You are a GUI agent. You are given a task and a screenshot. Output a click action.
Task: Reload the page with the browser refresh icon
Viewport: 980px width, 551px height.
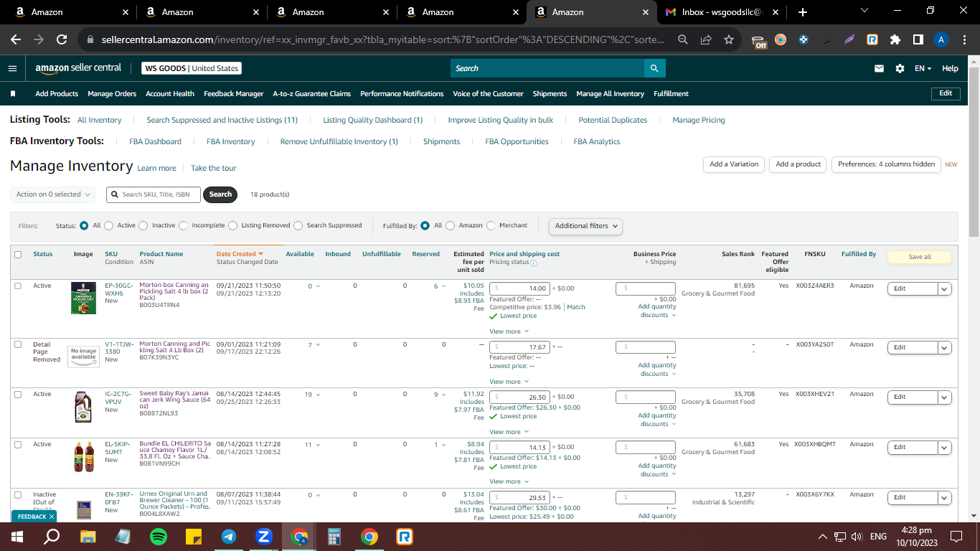point(62,39)
